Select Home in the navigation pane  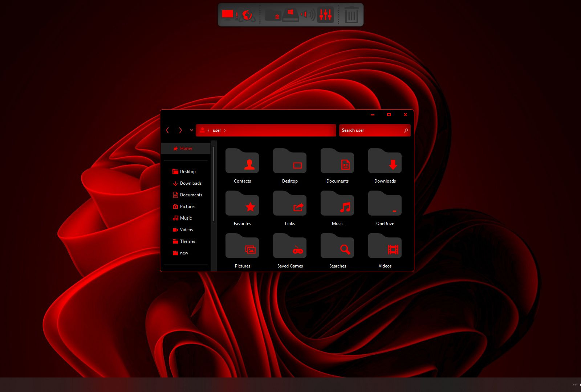tap(186, 148)
